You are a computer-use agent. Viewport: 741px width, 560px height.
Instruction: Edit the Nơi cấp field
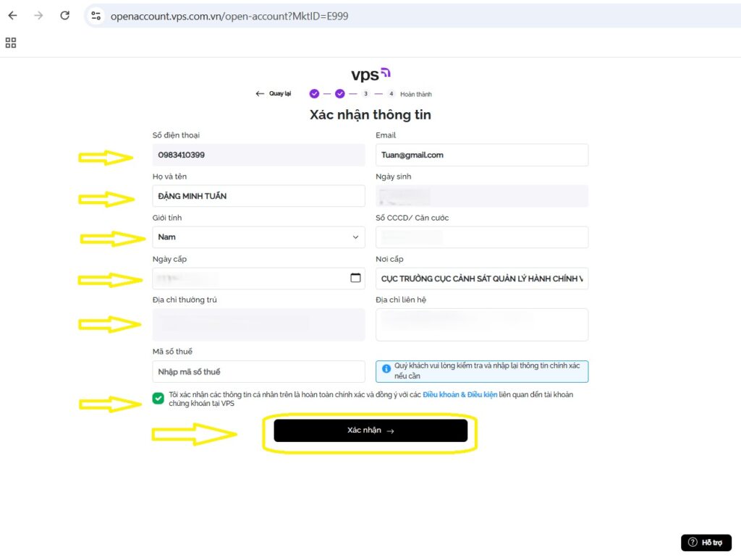pyautogui.click(x=481, y=279)
